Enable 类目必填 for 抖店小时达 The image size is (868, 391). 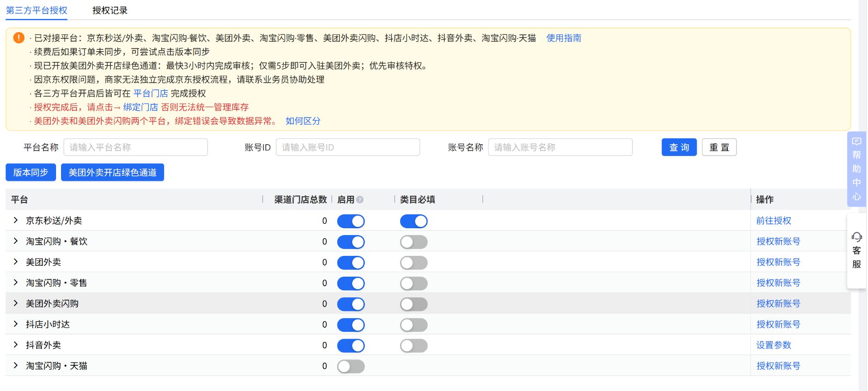coord(414,325)
